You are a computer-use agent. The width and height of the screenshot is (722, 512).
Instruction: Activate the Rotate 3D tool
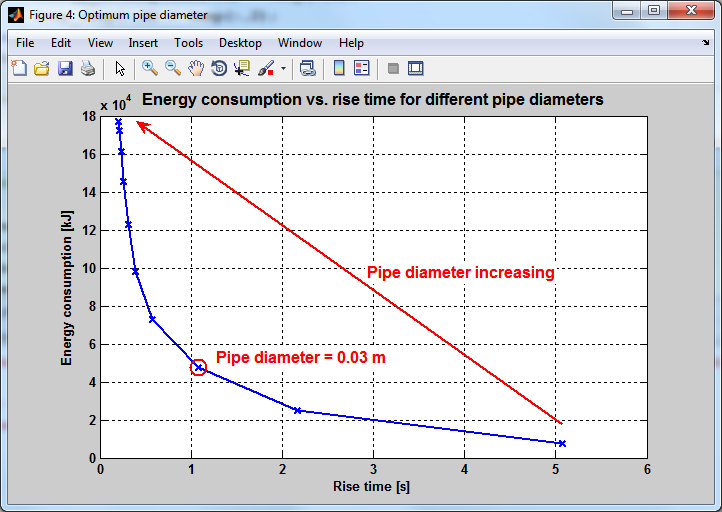point(219,68)
